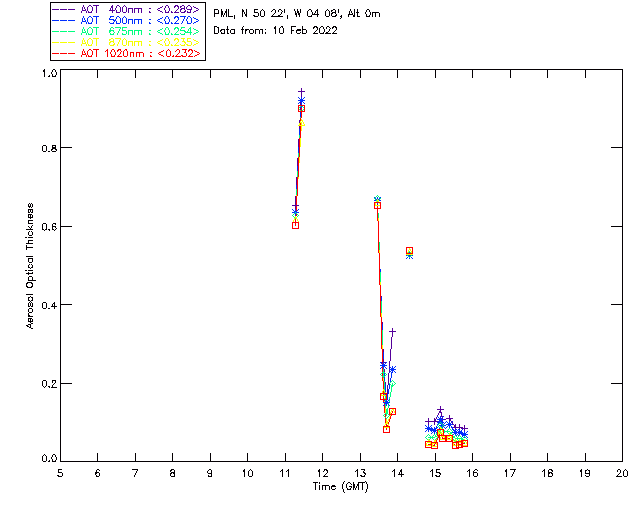
Task: Click the 0.2 y-axis tick label
Action: click(49, 384)
